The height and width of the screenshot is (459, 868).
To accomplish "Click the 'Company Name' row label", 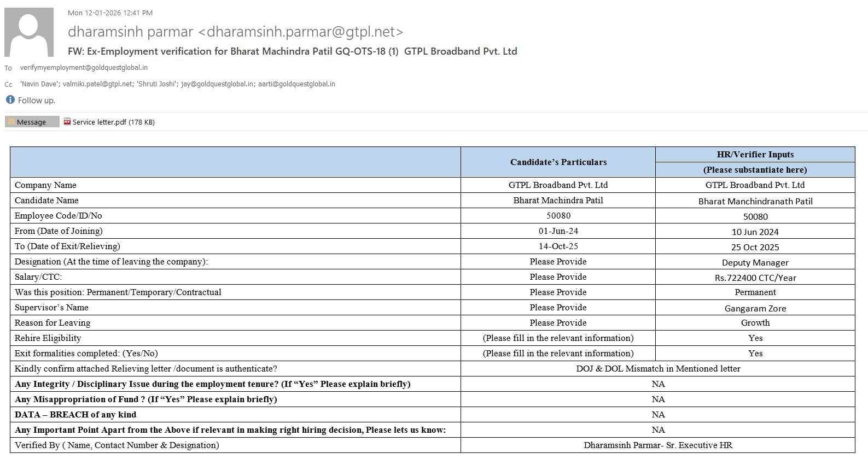I will point(45,185).
